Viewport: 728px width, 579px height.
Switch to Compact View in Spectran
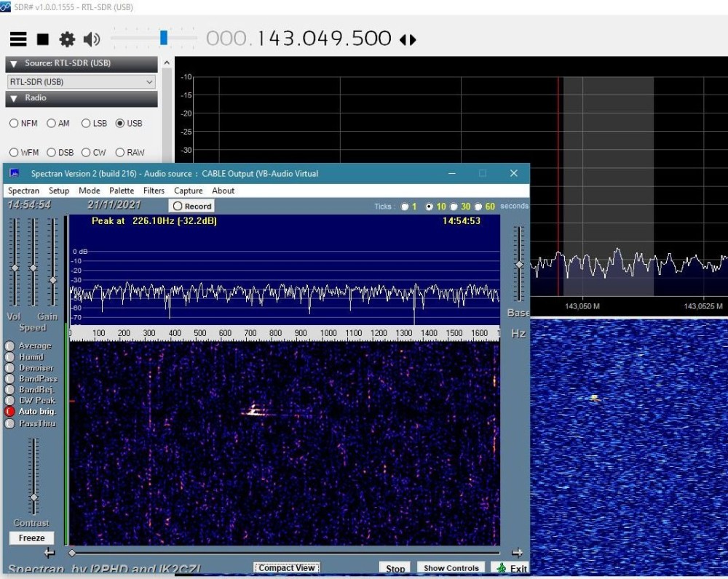(286, 567)
